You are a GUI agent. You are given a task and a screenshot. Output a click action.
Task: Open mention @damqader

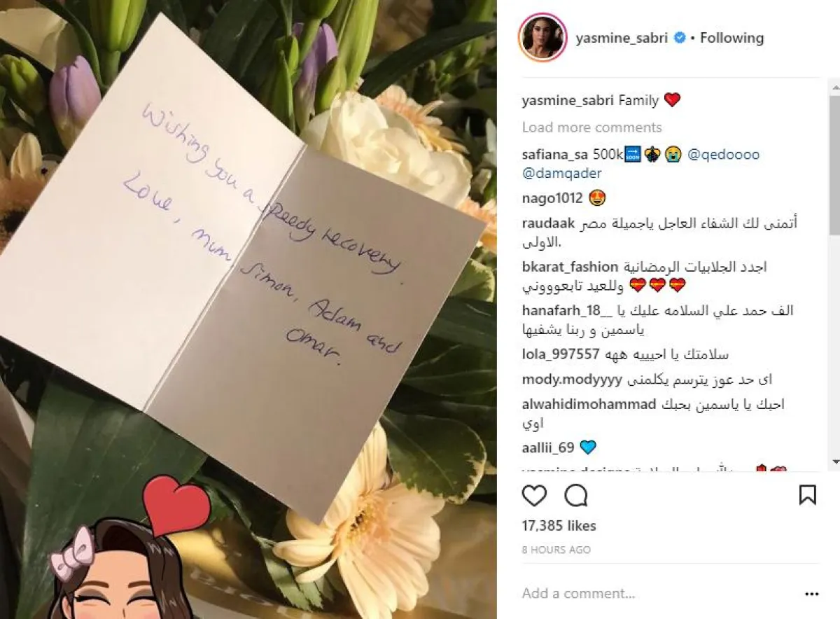561,173
